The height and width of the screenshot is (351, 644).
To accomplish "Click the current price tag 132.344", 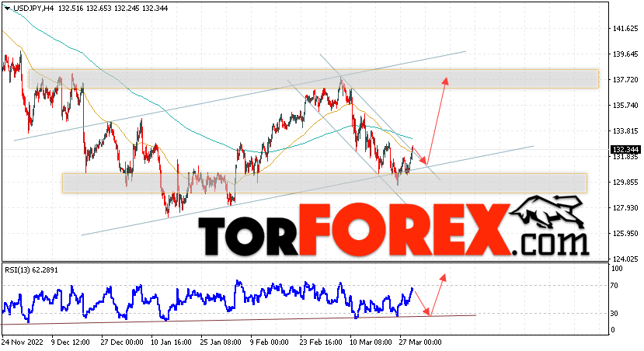I will [x=625, y=150].
